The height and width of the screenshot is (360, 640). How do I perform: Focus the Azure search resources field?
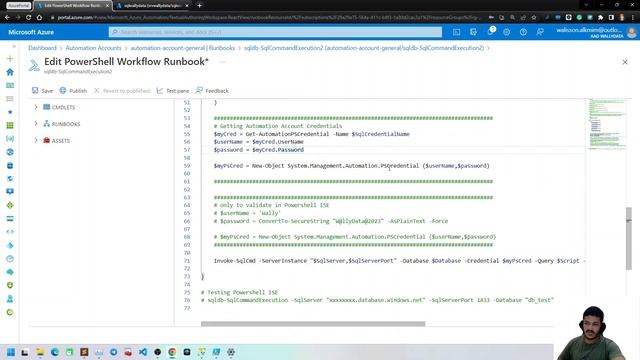pos(275,32)
